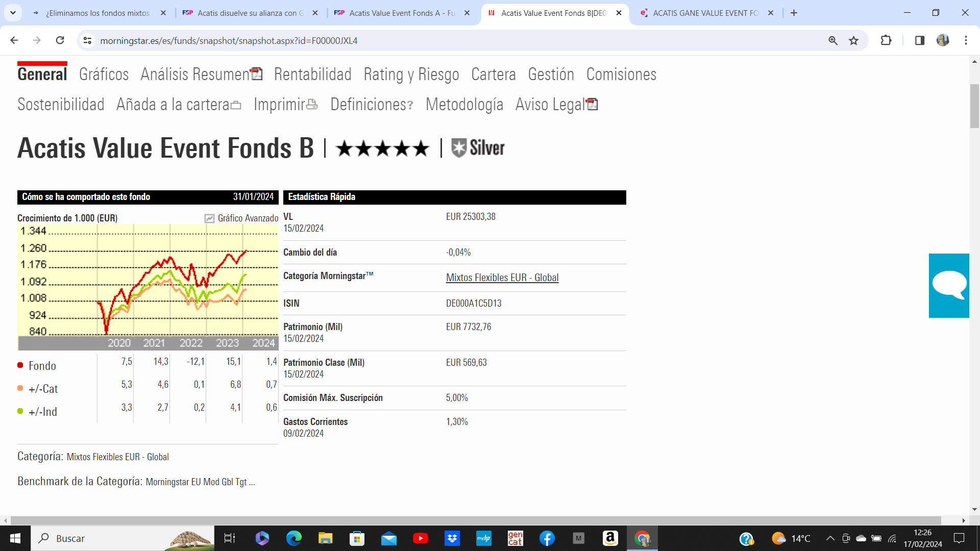Click the five-star Morningstar rating
This screenshot has width=980, height=551.
click(x=382, y=148)
